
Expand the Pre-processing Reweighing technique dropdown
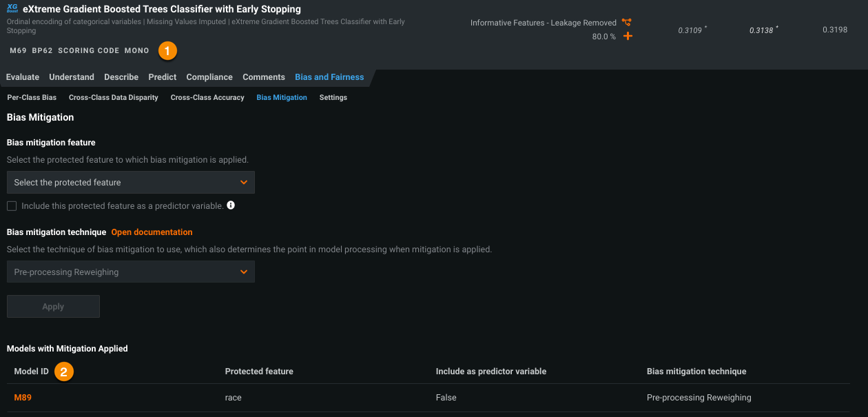click(x=131, y=272)
